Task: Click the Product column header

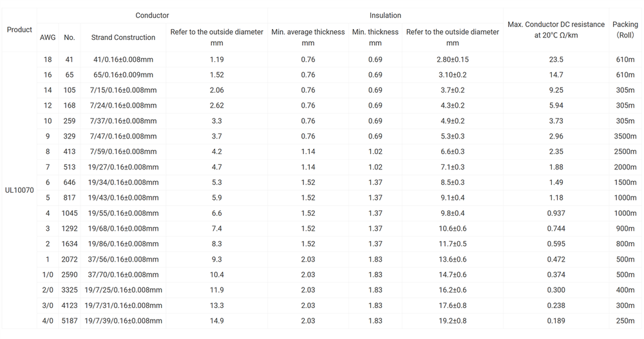Action: (x=19, y=30)
